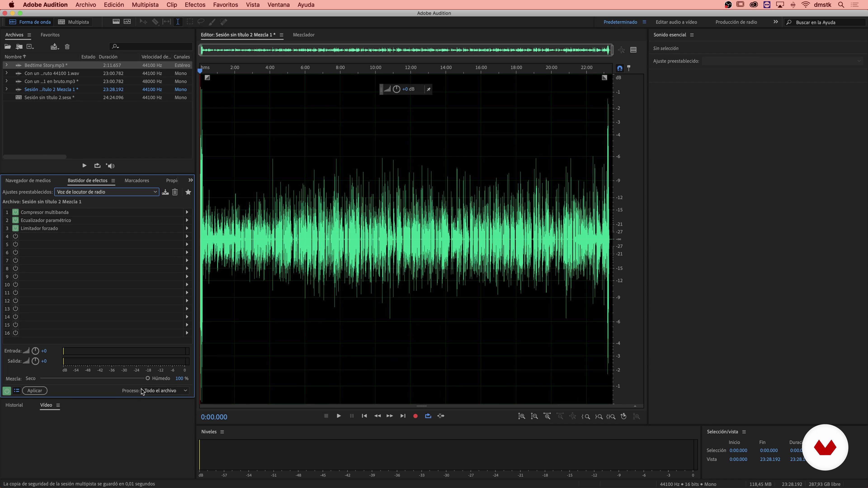Open Limitador forzado slot arrow menu

click(x=187, y=228)
